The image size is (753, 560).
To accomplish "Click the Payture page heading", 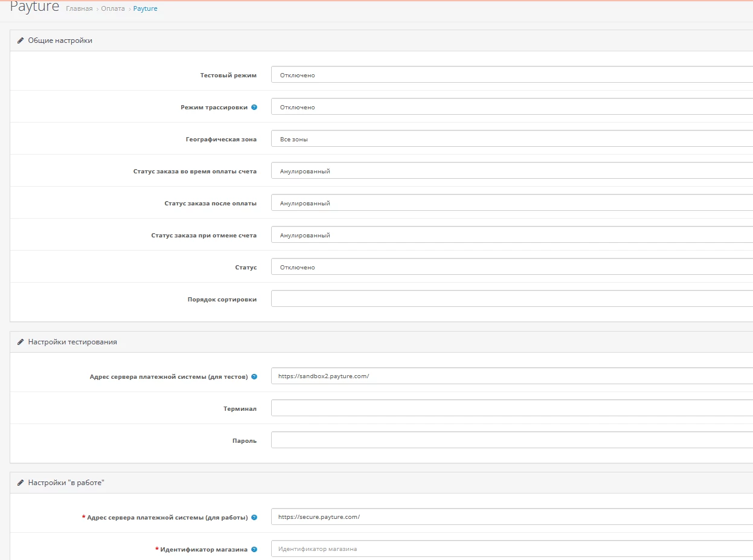I will pyautogui.click(x=34, y=7).
